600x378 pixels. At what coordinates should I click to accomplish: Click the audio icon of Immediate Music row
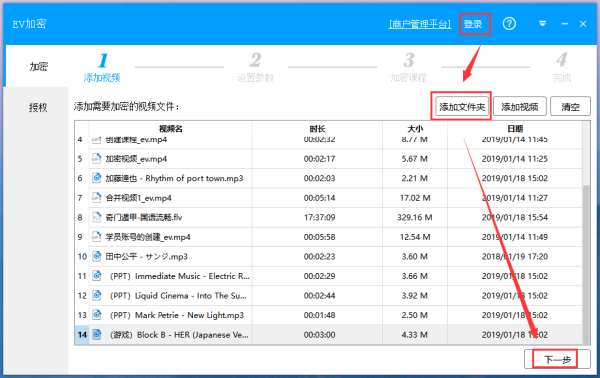coord(97,275)
